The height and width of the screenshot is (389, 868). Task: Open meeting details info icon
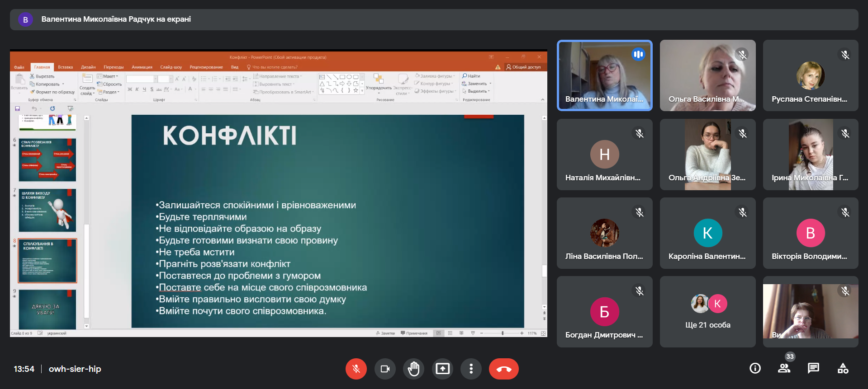point(755,368)
